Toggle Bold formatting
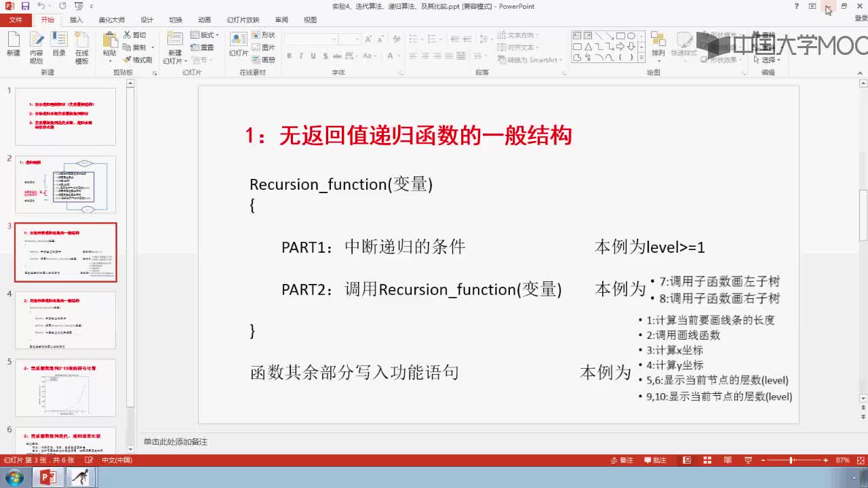Image resolution: width=868 pixels, height=488 pixels. (x=290, y=56)
